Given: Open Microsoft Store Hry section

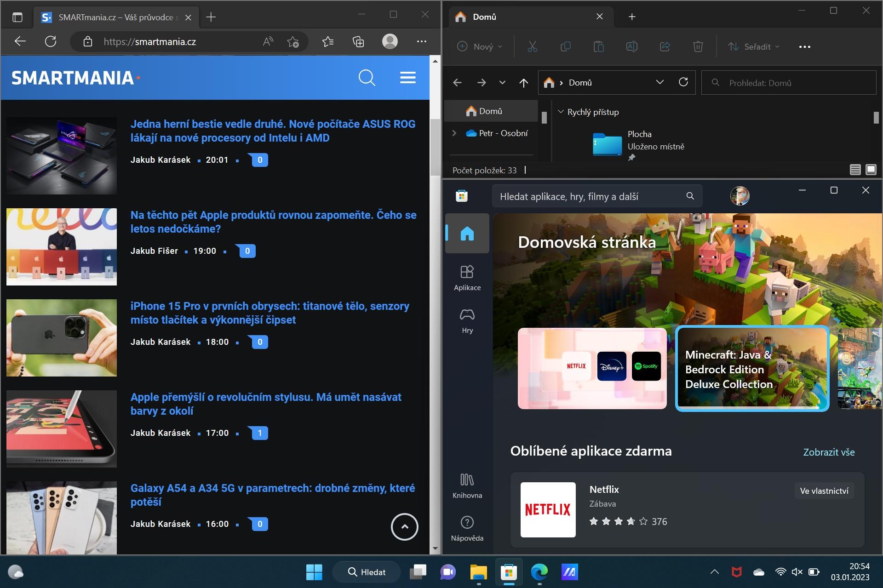Looking at the screenshot, I should pos(467,320).
